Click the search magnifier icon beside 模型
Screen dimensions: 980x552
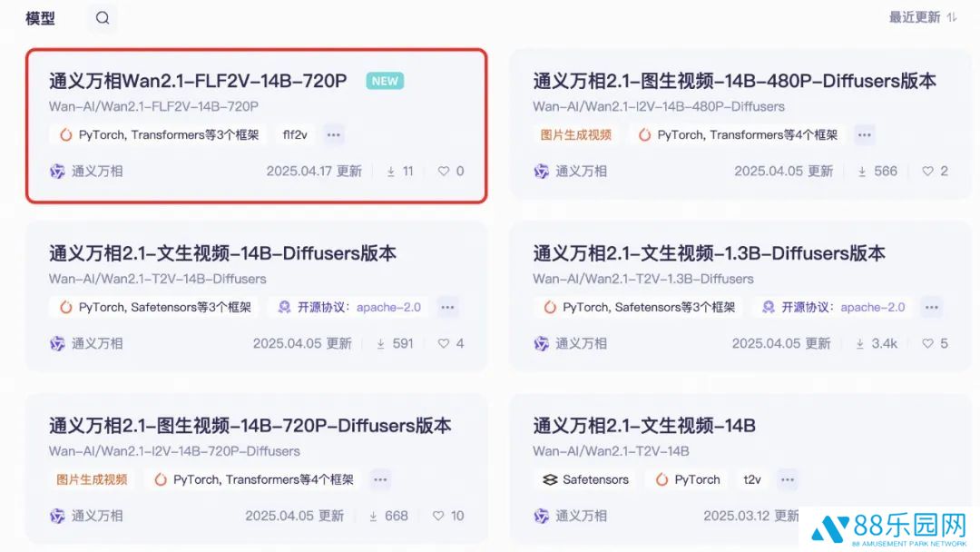click(x=103, y=18)
